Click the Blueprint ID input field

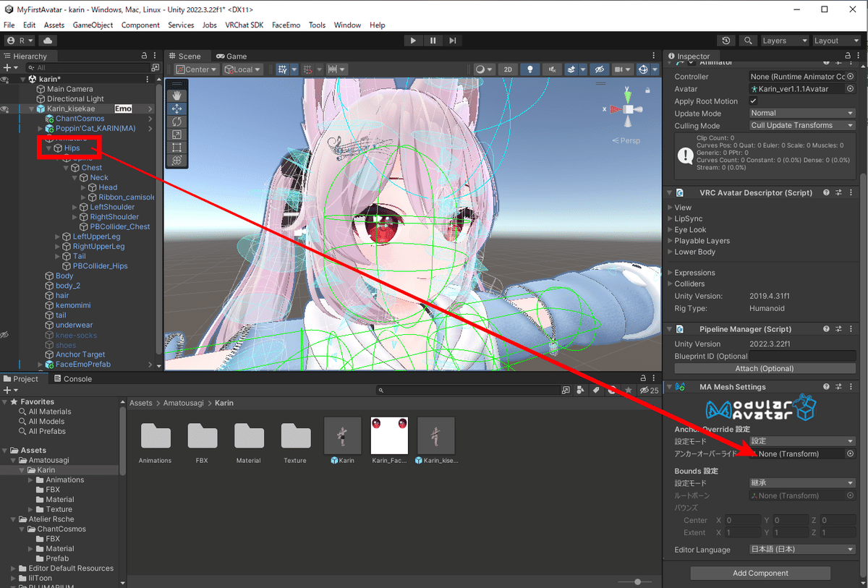[802, 357]
